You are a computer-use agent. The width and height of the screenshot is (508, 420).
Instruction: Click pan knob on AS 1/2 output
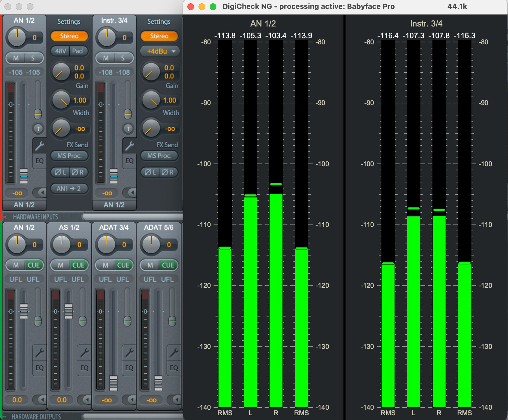(62, 244)
